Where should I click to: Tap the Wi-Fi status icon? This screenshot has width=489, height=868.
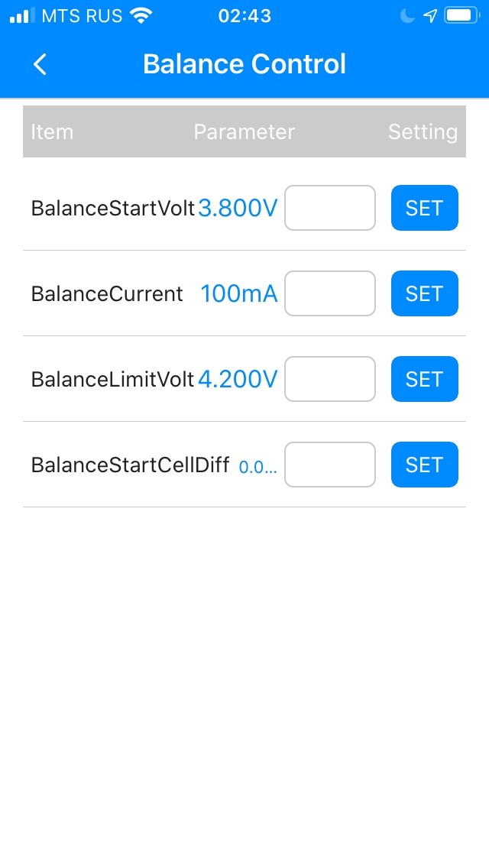click(x=141, y=16)
